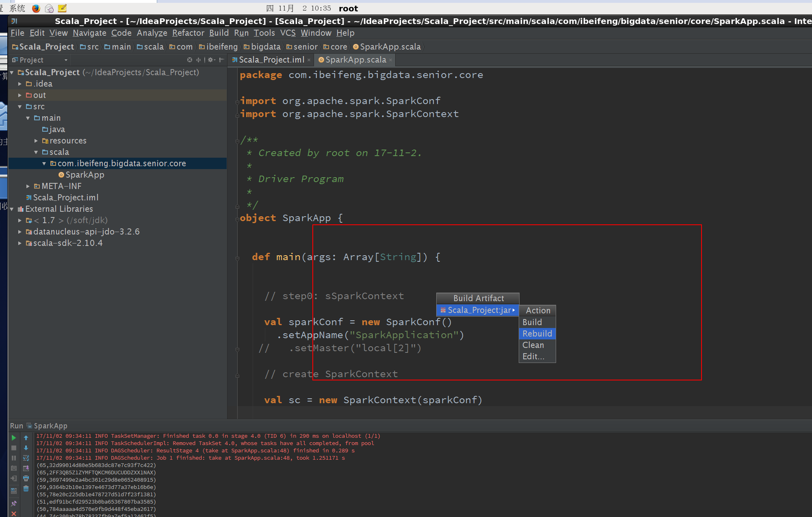Choose Rebuild in Action popup
This screenshot has height=517, width=812.
pyautogui.click(x=537, y=334)
